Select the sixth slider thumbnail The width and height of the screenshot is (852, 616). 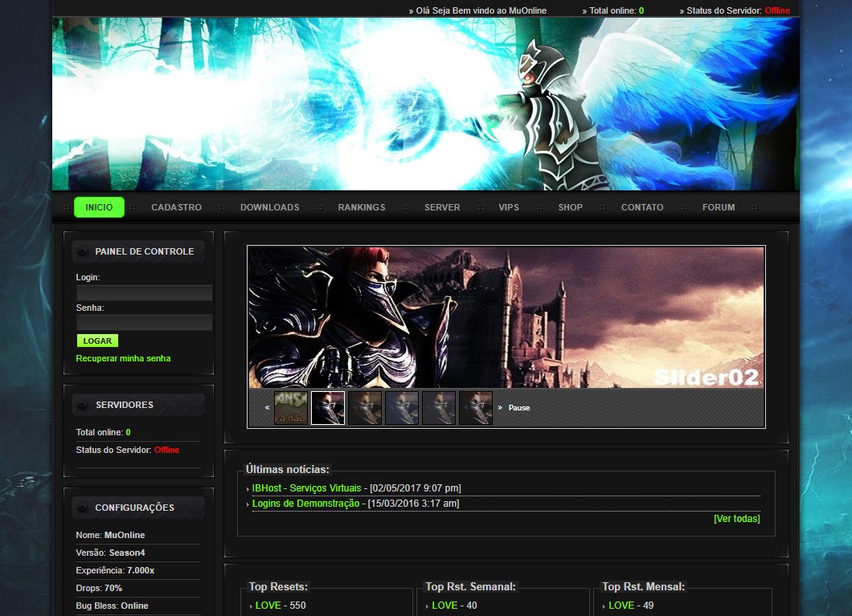[476, 408]
